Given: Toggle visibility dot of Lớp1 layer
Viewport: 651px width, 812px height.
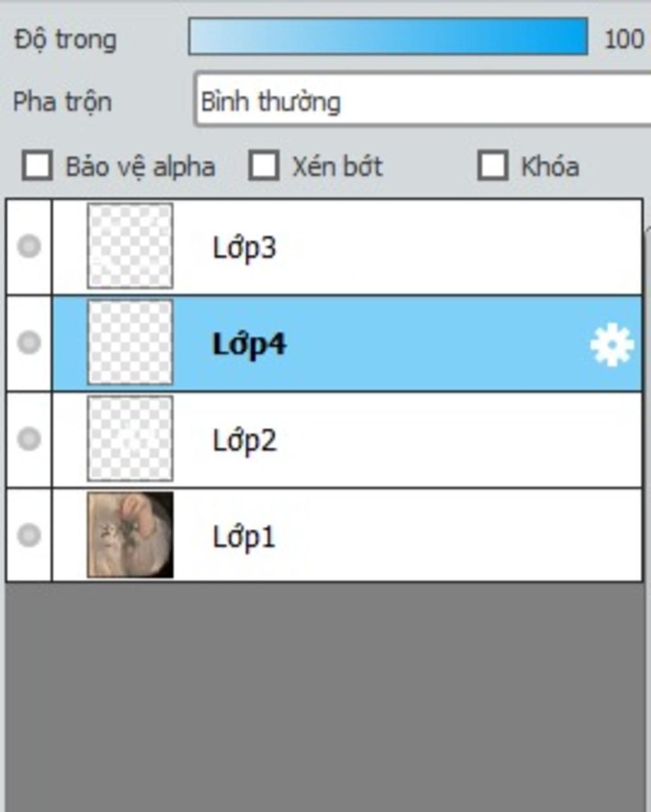Looking at the screenshot, I should 29,535.
